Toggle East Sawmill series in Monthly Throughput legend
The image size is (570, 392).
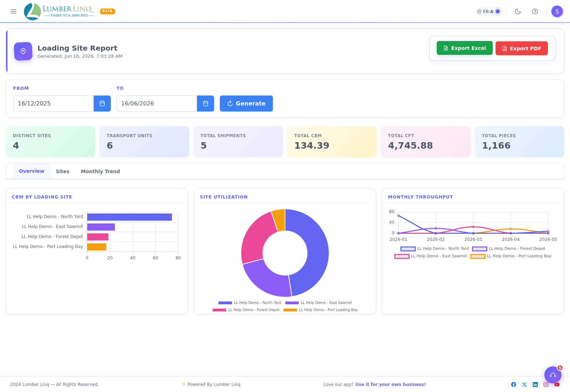(431, 256)
